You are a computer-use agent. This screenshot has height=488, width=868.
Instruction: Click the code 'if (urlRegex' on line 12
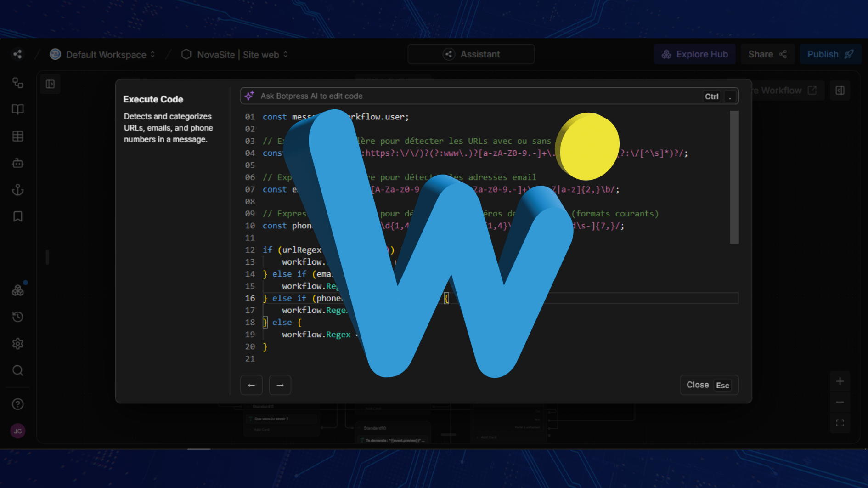pyautogui.click(x=292, y=250)
